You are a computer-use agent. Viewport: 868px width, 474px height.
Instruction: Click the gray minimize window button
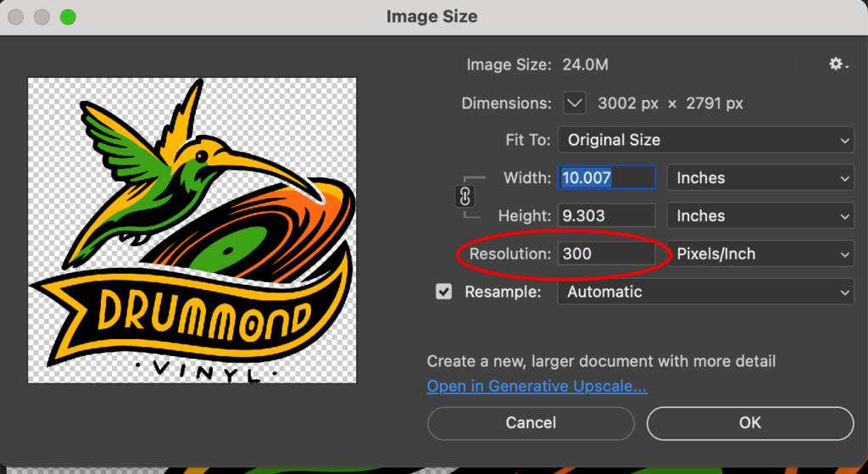(x=42, y=17)
